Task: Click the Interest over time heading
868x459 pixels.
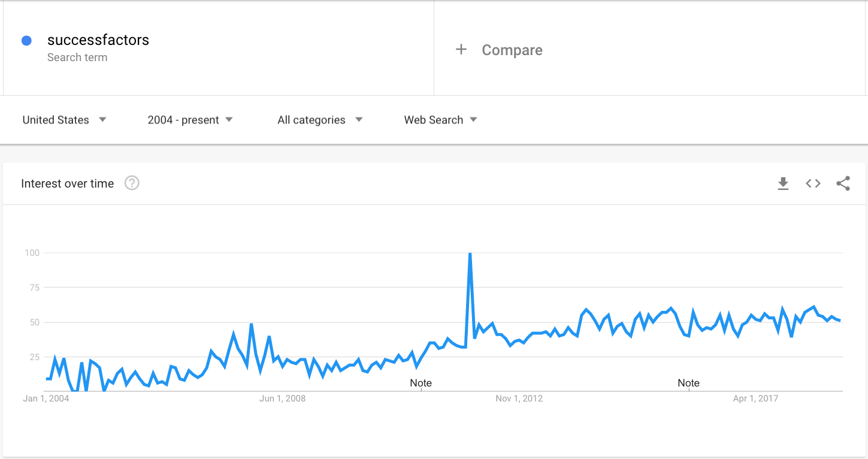Action: pyautogui.click(x=67, y=184)
